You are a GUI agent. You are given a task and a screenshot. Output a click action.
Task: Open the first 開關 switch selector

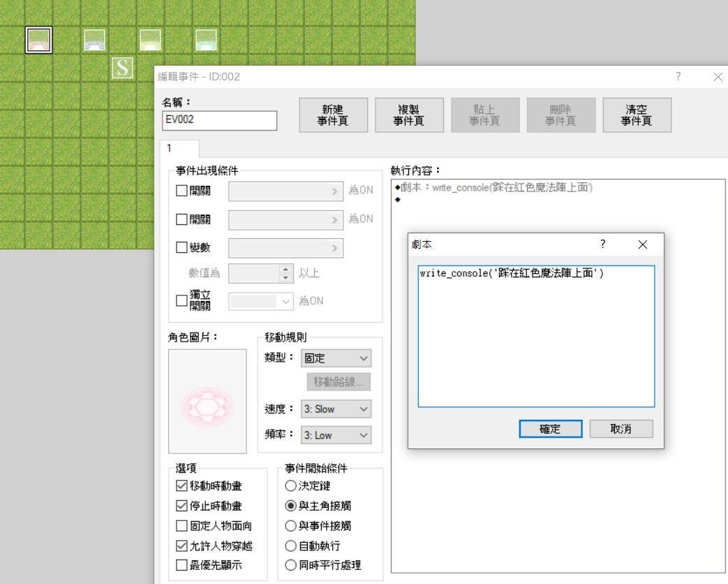coord(285,191)
